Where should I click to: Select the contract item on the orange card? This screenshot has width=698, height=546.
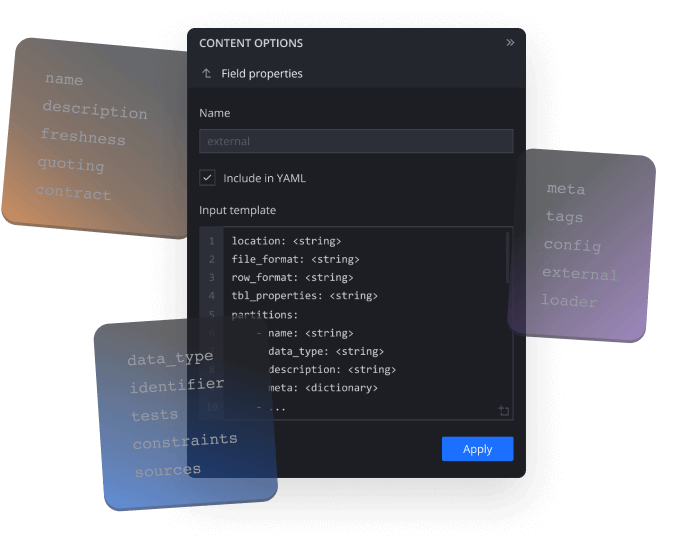pos(73,192)
